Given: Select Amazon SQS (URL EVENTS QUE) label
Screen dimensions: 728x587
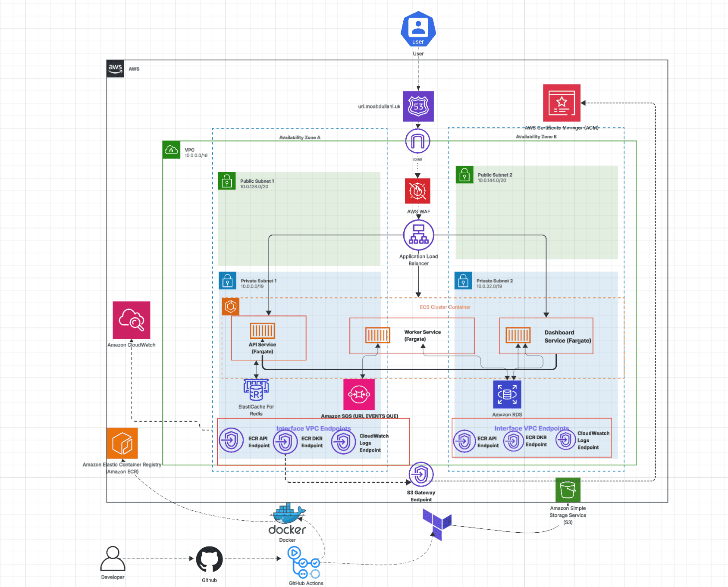Looking at the screenshot, I should click(359, 416).
